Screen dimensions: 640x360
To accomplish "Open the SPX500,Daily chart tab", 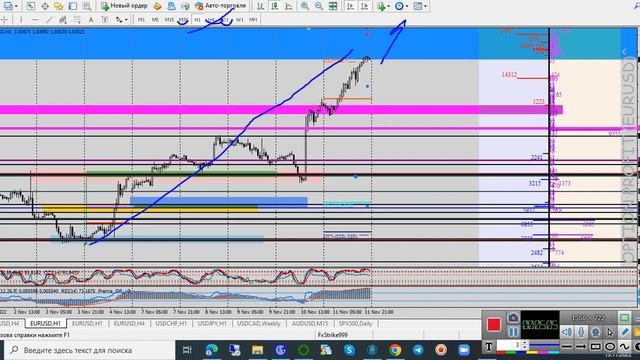I will click(355, 323).
